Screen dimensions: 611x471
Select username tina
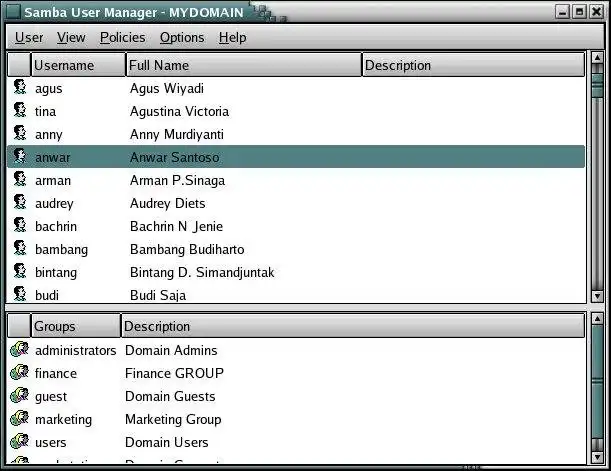pyautogui.click(x=46, y=111)
